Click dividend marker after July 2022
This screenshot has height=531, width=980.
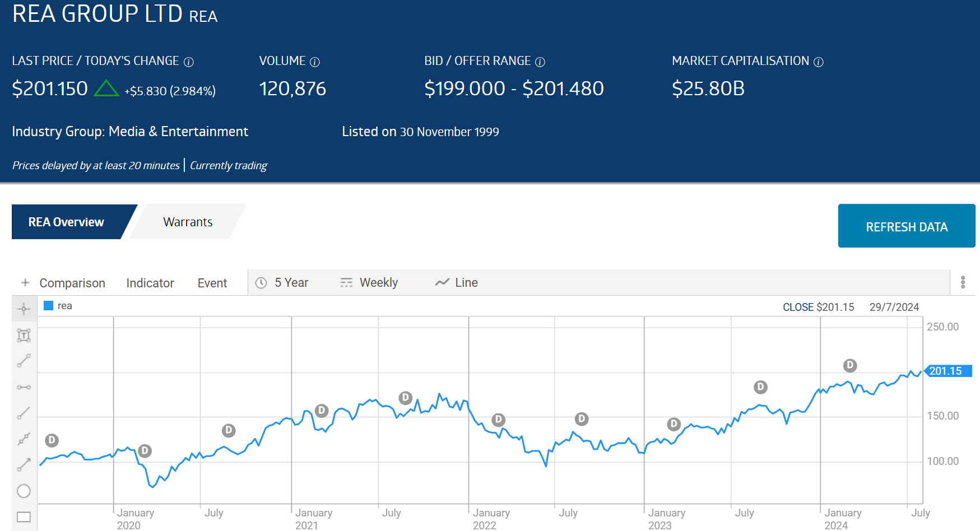(x=582, y=419)
